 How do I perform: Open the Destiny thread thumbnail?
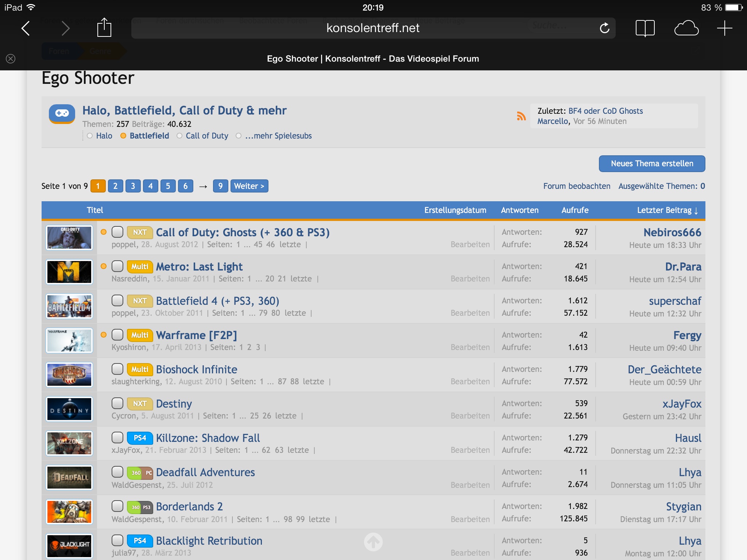pos(69,409)
